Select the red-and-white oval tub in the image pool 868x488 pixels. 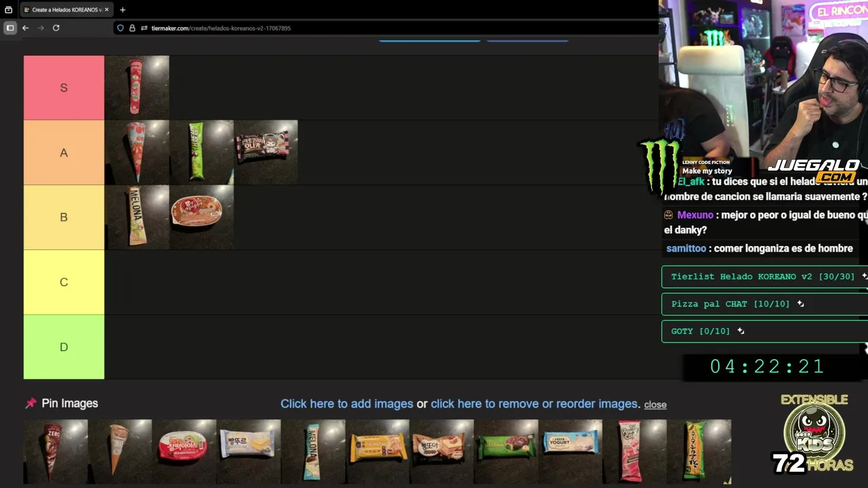(184, 451)
